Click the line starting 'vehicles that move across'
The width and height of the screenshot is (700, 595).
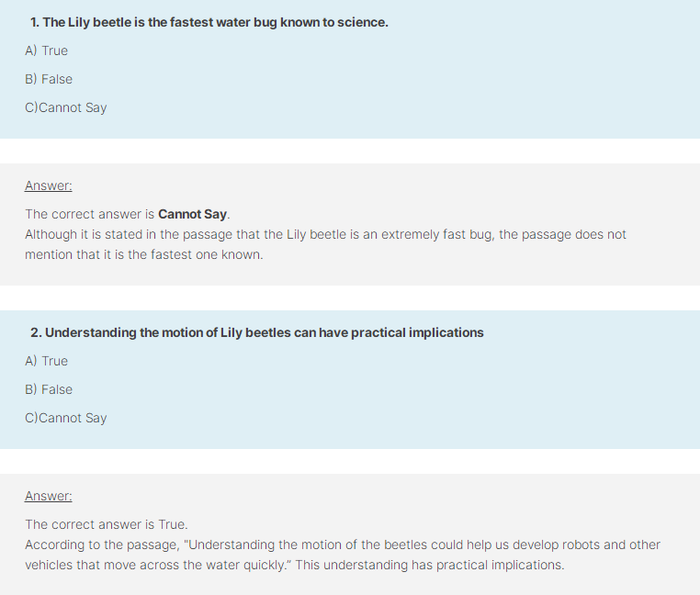(x=295, y=565)
